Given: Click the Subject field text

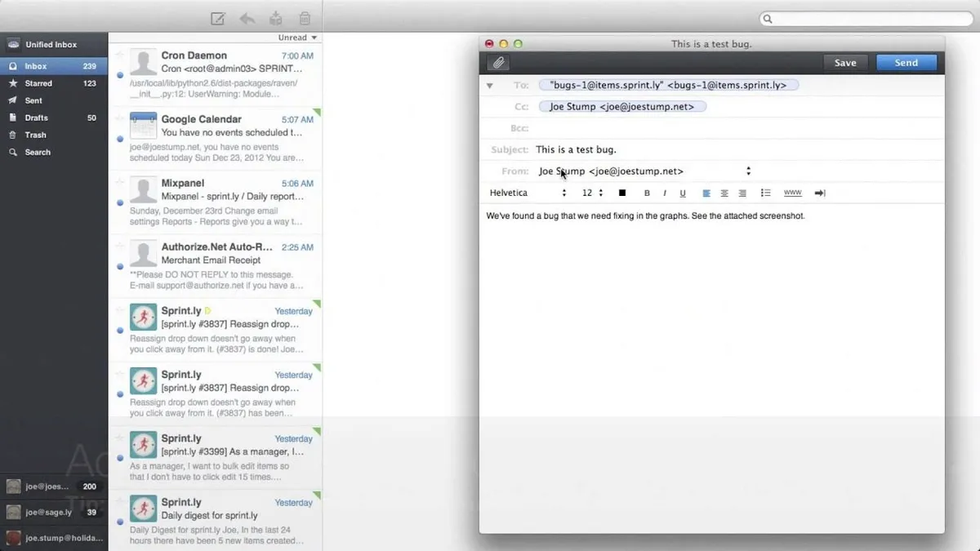Looking at the screenshot, I should point(577,149).
